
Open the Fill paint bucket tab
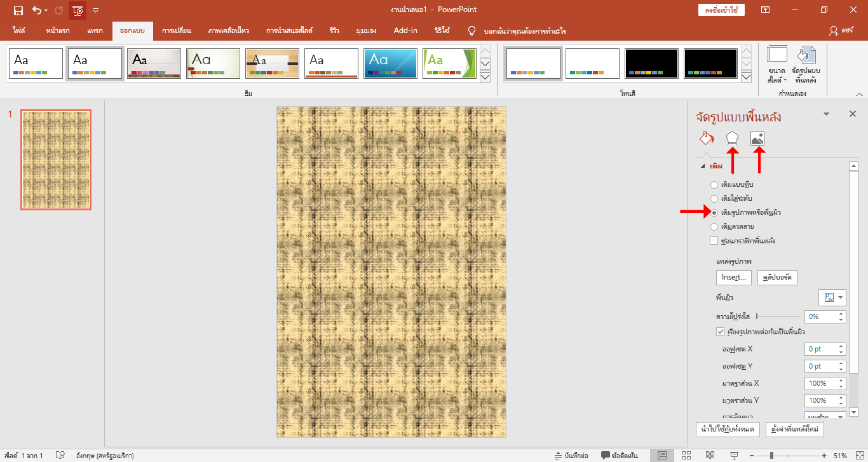tap(706, 139)
